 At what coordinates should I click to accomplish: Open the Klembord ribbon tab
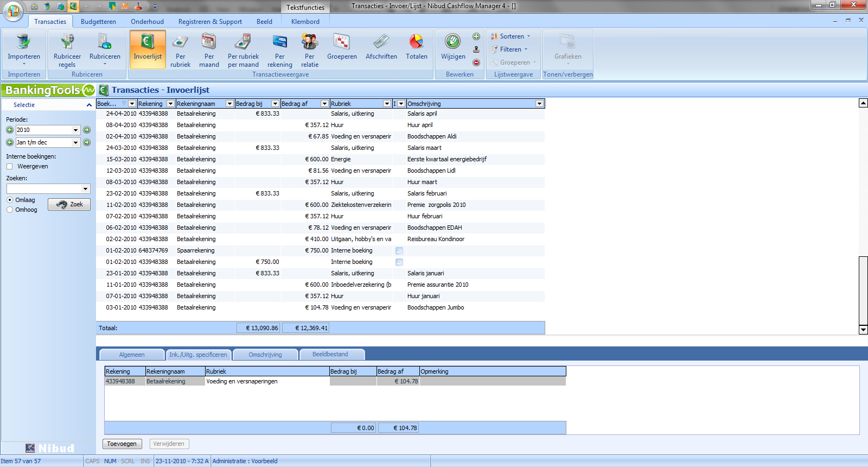305,22
